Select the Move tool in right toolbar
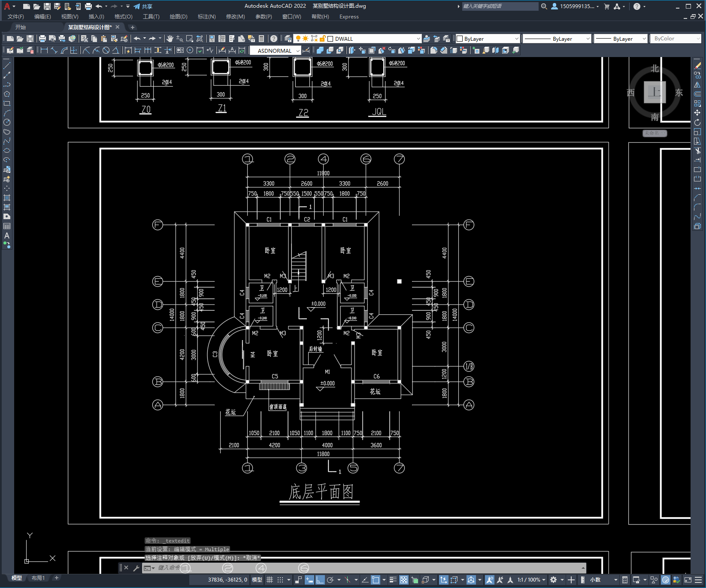 (x=697, y=113)
